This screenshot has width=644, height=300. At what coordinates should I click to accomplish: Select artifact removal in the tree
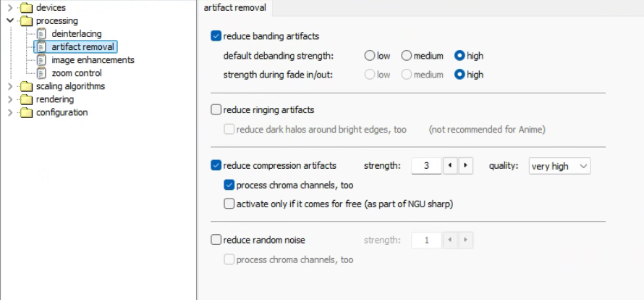(x=82, y=47)
